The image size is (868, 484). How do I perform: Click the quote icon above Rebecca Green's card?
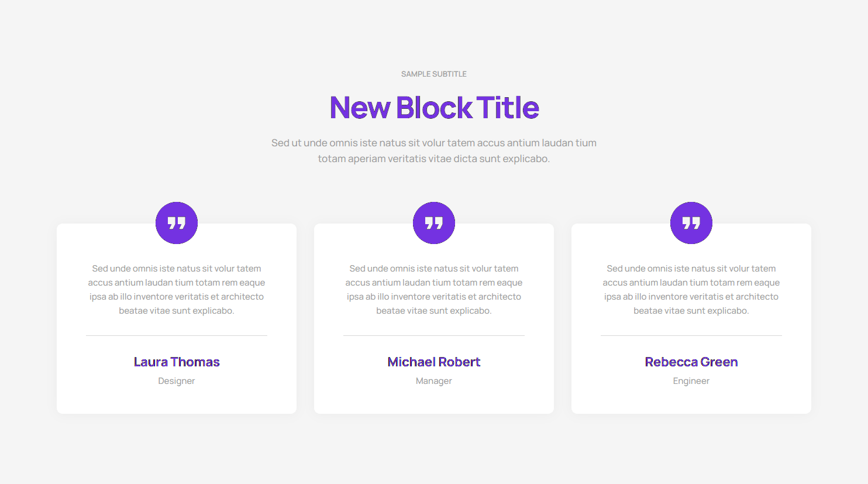coord(691,223)
